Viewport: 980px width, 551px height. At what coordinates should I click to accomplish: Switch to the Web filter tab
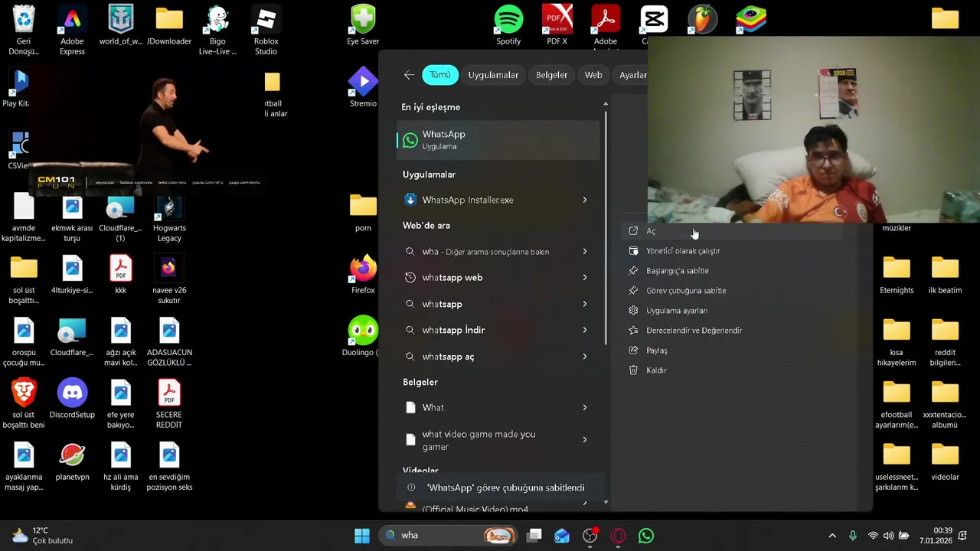pyautogui.click(x=593, y=75)
